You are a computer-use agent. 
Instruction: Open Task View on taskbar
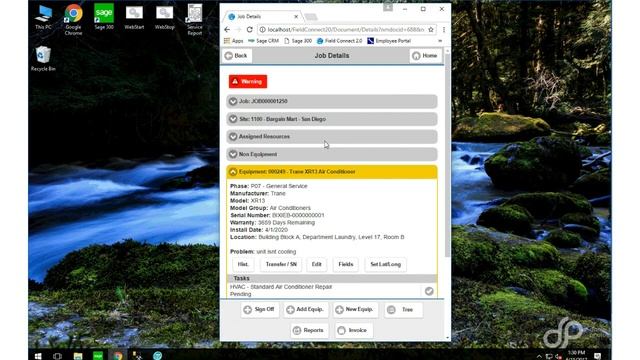(57, 356)
